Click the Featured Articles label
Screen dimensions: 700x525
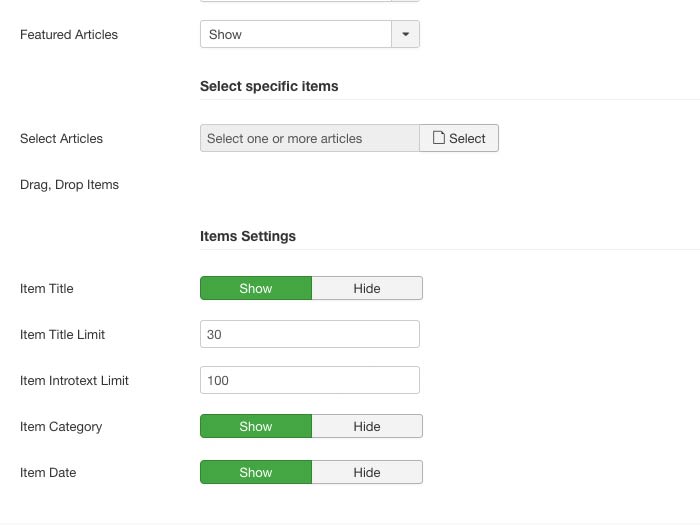pyautogui.click(x=69, y=34)
